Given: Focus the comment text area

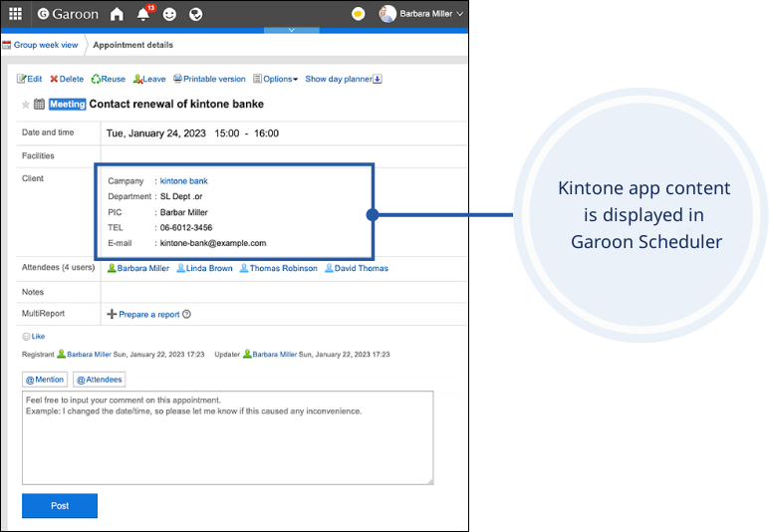Looking at the screenshot, I should pos(227,438).
